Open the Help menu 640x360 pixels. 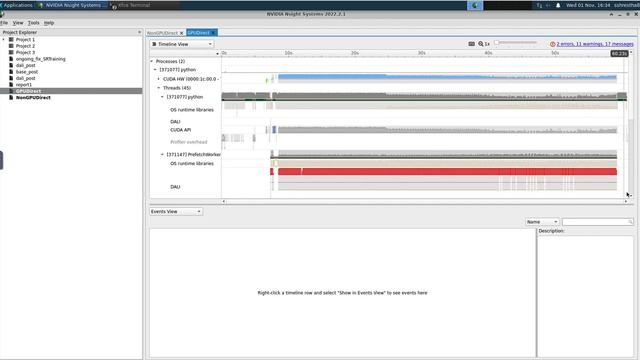[49, 23]
